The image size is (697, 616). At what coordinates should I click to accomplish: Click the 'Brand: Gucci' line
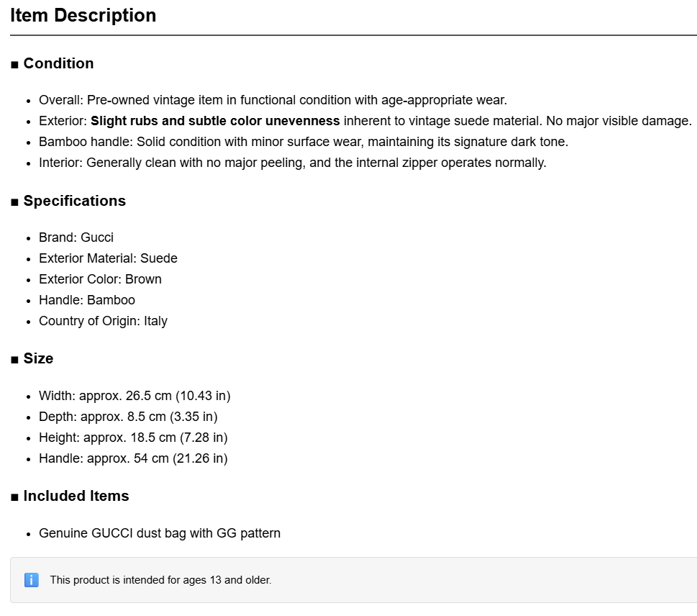(x=76, y=237)
